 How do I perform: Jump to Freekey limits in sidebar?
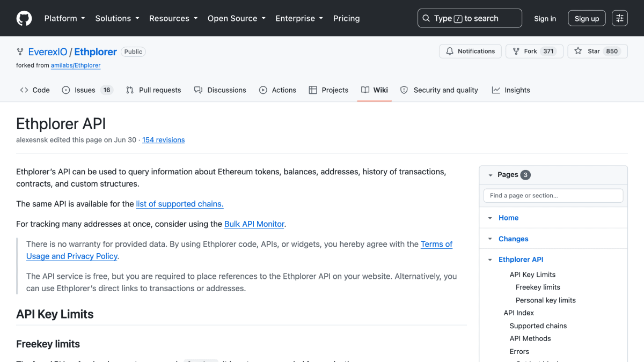click(x=538, y=287)
